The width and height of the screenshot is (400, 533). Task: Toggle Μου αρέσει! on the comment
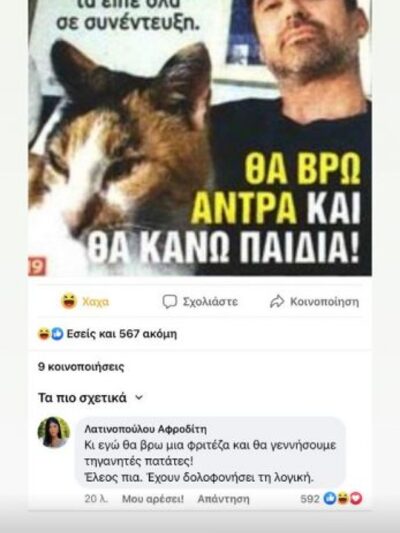pyautogui.click(x=153, y=499)
